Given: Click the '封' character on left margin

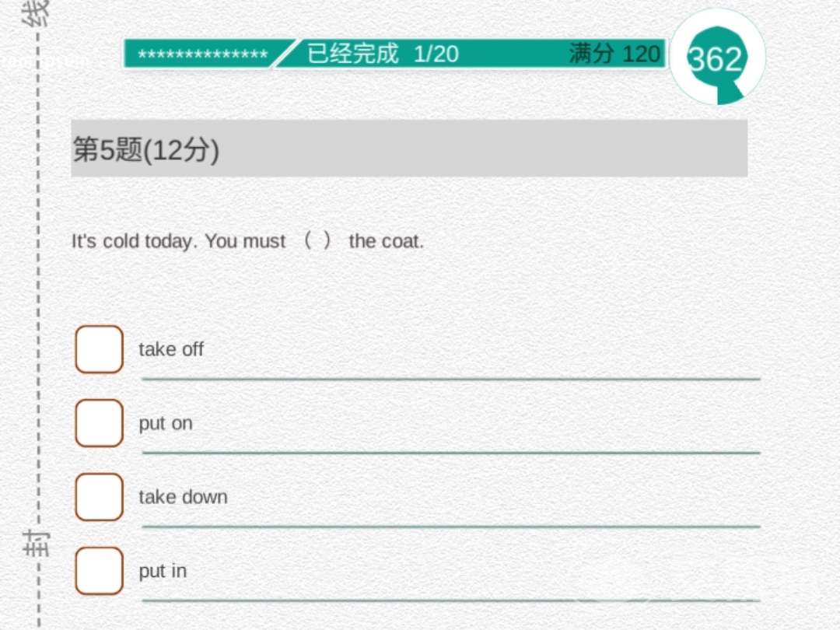Looking at the screenshot, I should tap(37, 542).
